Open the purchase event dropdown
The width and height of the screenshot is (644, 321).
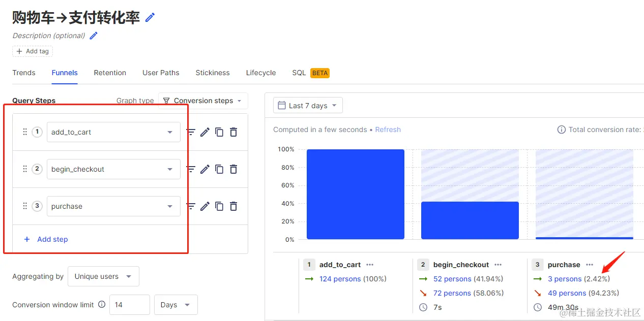113,206
